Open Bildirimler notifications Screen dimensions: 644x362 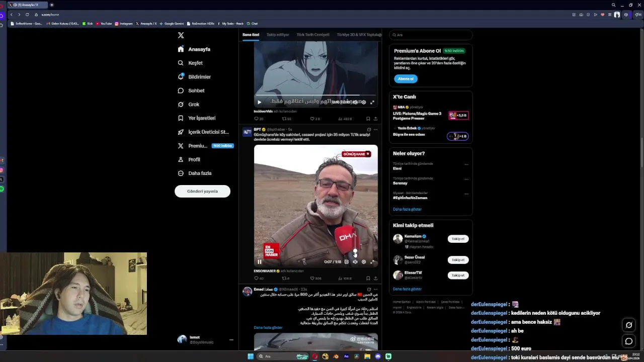click(x=194, y=77)
